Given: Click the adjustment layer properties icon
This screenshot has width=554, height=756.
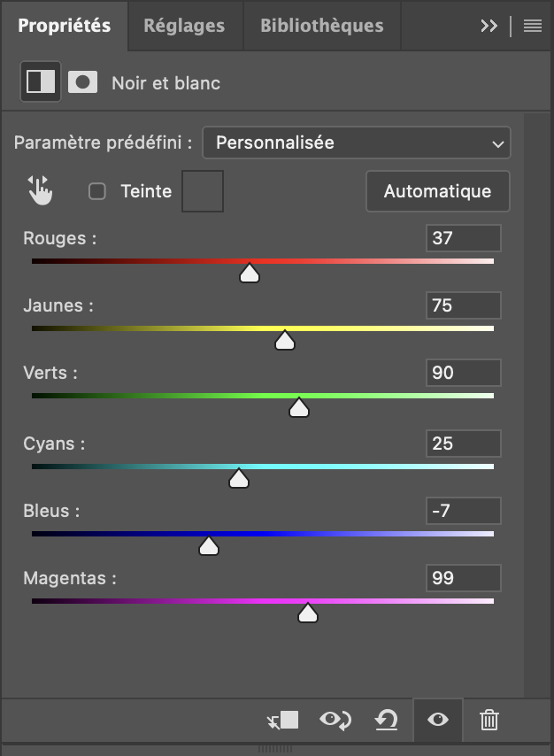Looking at the screenshot, I should (x=41, y=82).
